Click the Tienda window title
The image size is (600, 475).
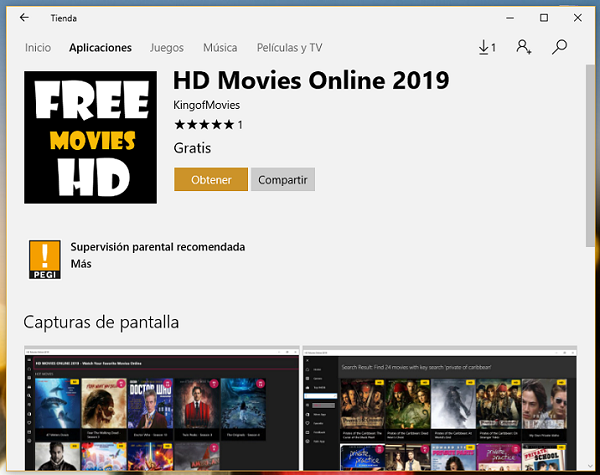tap(64, 18)
